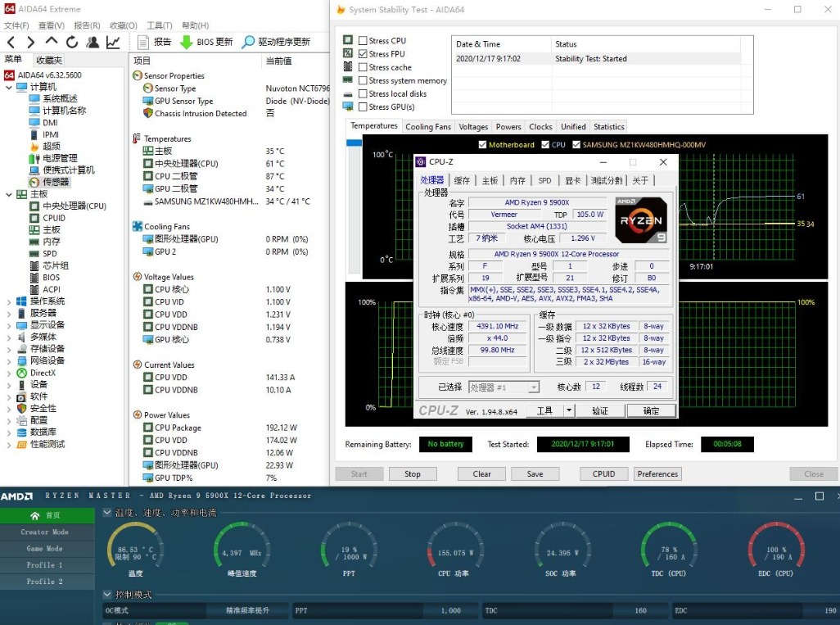The image size is (840, 625).
Task: Click the 驱动程序更新 magnifier icon
Action: [248, 42]
